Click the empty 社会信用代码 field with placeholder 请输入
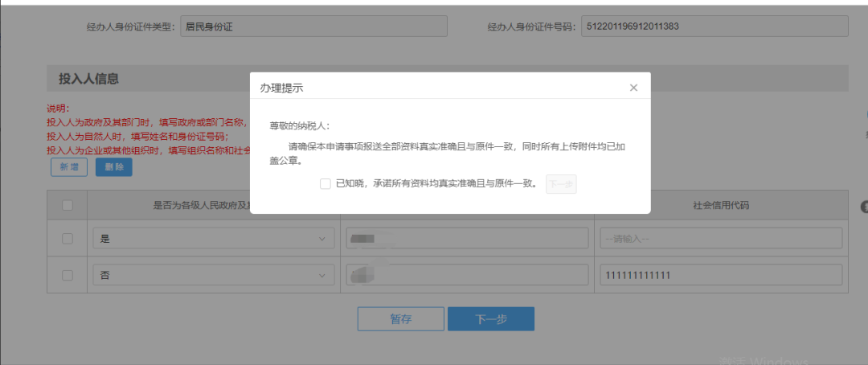The width and height of the screenshot is (868, 365). (720, 239)
